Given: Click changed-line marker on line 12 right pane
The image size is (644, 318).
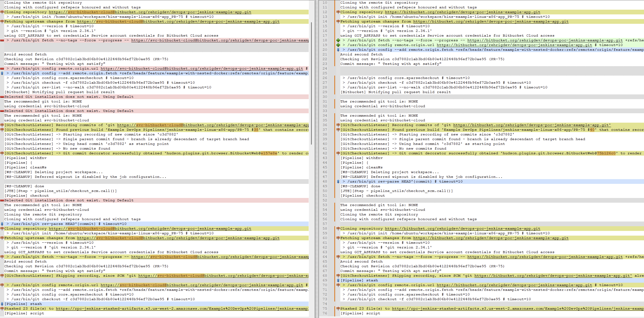Looking at the screenshot, I should [338, 12].
